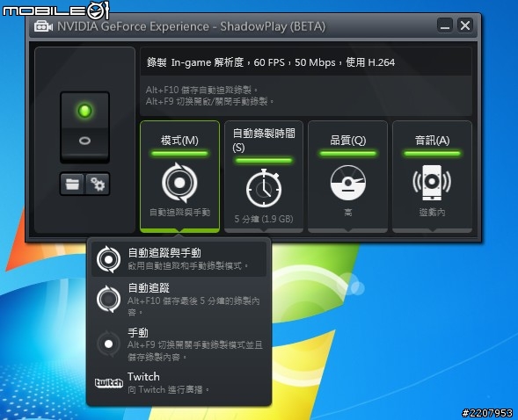Click the stopwatch icon for record time
This screenshot has height=420, width=518.
[264, 188]
